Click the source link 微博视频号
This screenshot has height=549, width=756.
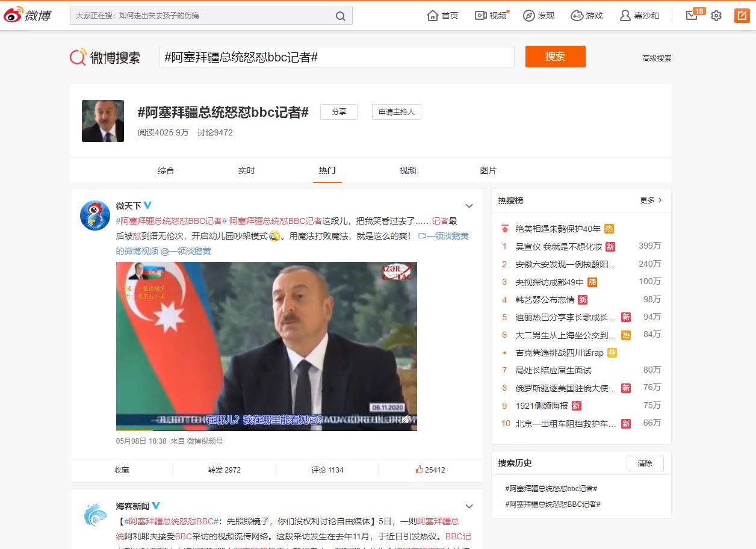[205, 441]
